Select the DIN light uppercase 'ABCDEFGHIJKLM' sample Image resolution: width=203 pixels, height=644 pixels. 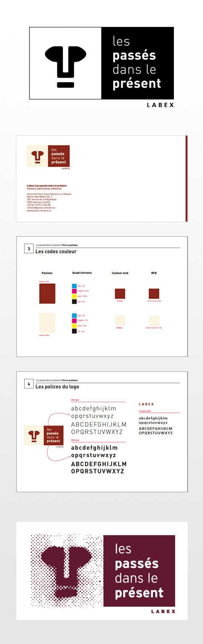pyautogui.click(x=99, y=424)
